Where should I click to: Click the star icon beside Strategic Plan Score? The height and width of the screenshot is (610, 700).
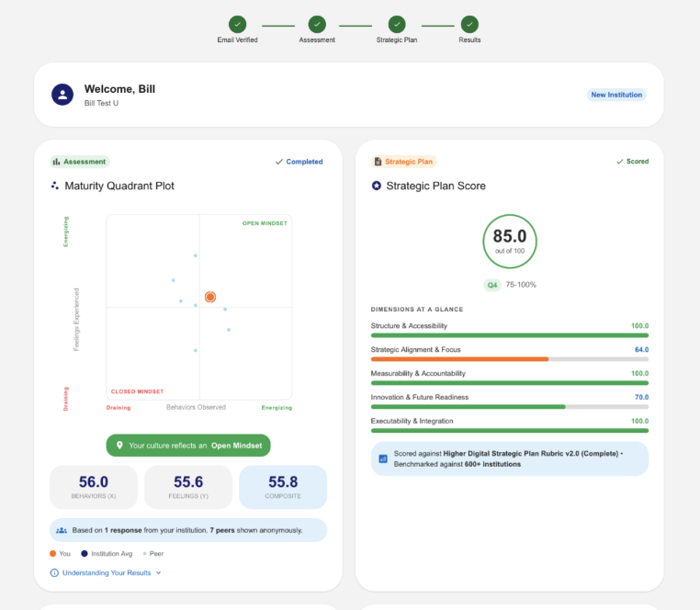[x=377, y=186]
